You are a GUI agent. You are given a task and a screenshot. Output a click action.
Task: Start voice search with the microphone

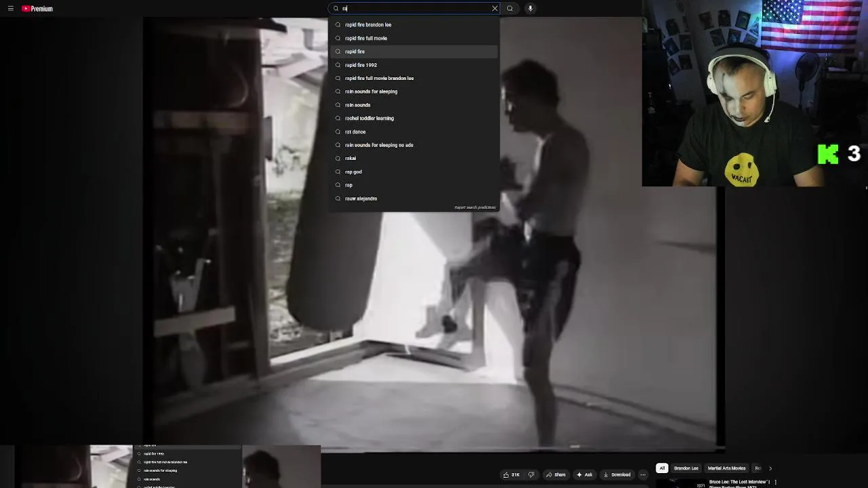(530, 8)
